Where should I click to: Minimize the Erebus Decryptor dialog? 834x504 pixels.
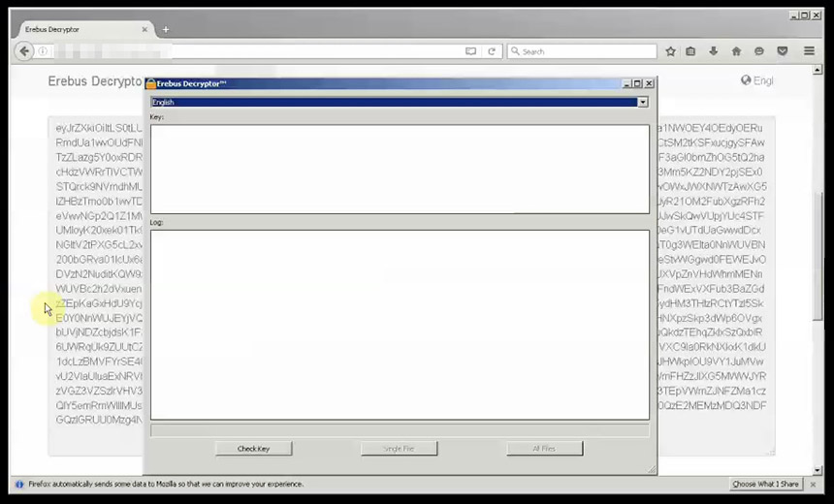click(x=626, y=83)
